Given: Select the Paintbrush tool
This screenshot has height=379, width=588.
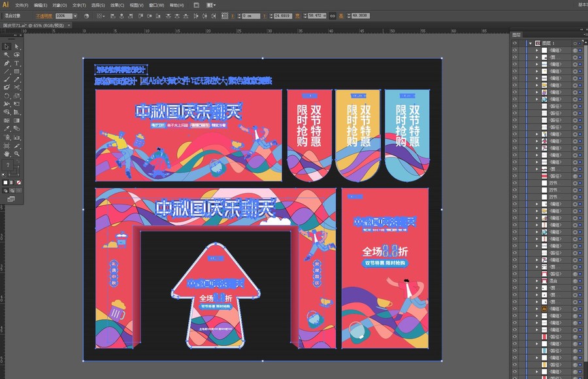Looking at the screenshot, I should click(7, 79).
